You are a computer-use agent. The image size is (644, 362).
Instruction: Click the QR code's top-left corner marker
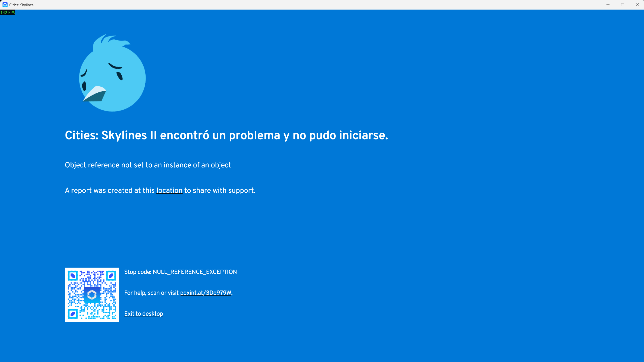click(73, 276)
